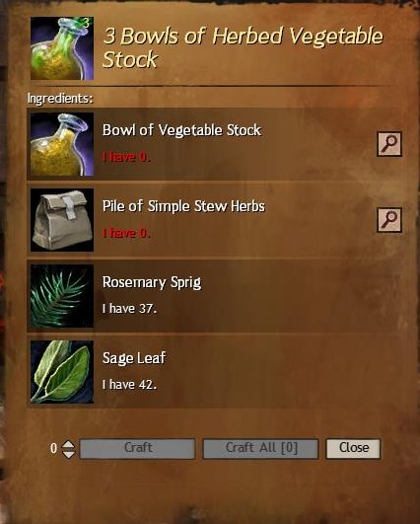Click the Pile of Simple Stew Herbs bag icon
Viewport: 420px width, 524px height.
62,220
